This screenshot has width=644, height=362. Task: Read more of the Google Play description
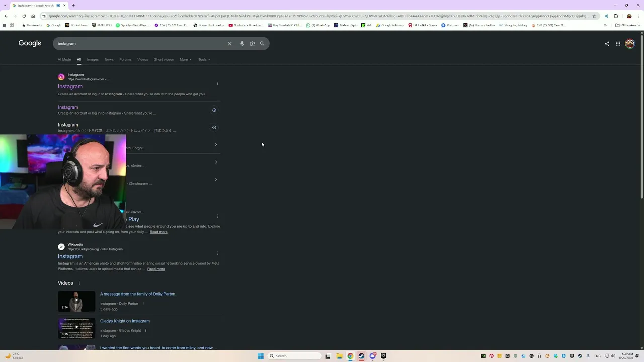click(x=158, y=232)
